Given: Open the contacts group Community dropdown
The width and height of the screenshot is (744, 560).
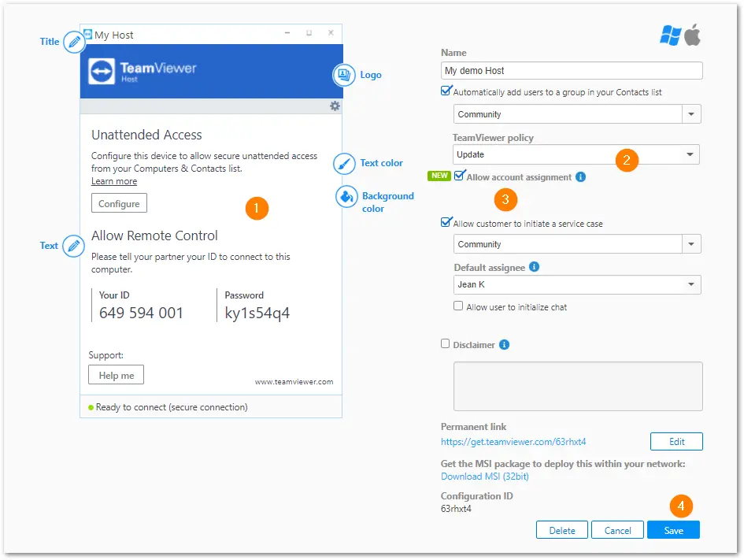Looking at the screenshot, I should [577, 114].
